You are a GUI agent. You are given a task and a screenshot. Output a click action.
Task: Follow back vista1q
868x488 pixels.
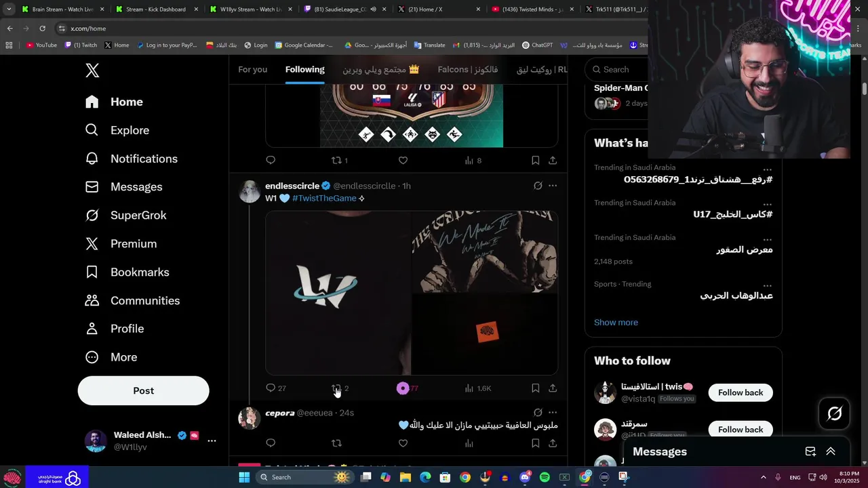pyautogui.click(x=741, y=393)
